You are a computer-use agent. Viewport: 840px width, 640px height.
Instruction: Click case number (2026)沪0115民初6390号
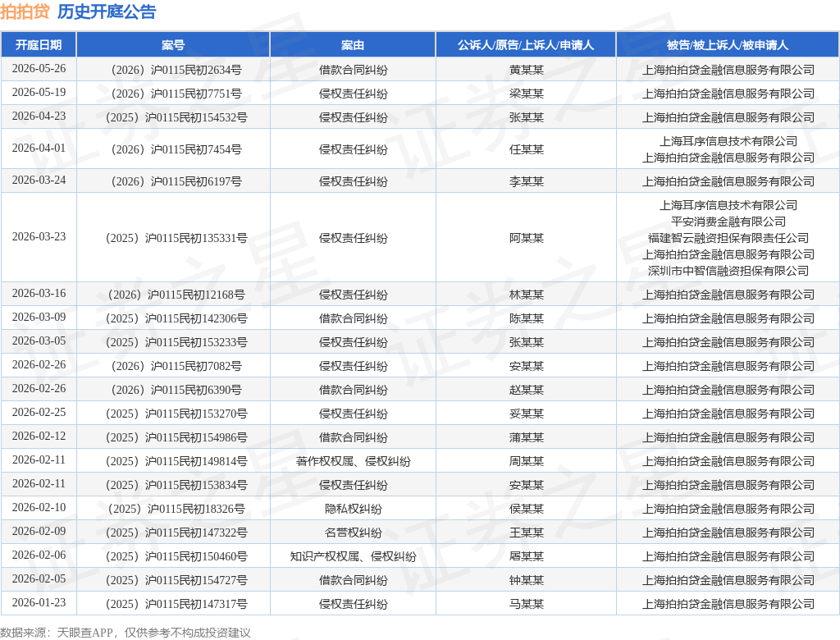(176, 390)
